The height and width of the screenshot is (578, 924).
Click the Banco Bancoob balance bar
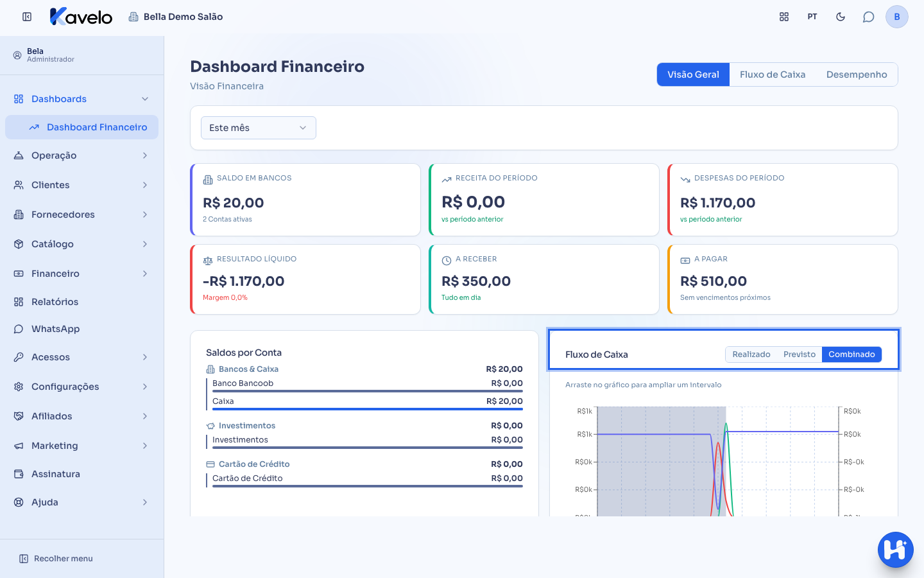click(x=368, y=391)
